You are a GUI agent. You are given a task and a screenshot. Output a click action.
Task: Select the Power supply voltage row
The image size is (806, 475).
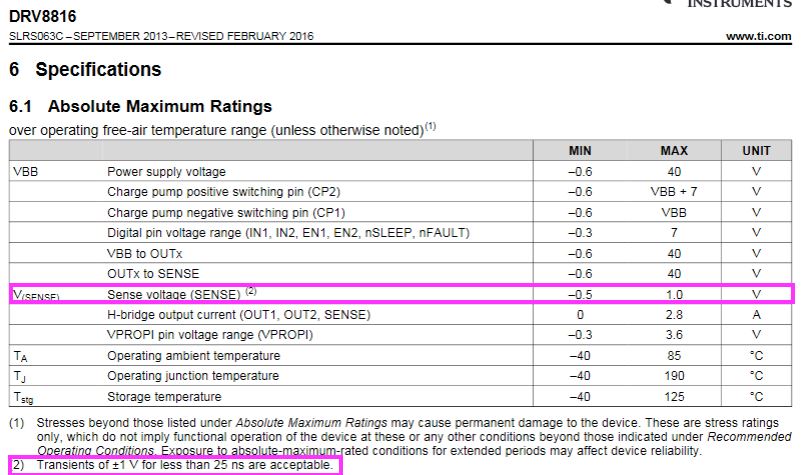(x=400, y=171)
